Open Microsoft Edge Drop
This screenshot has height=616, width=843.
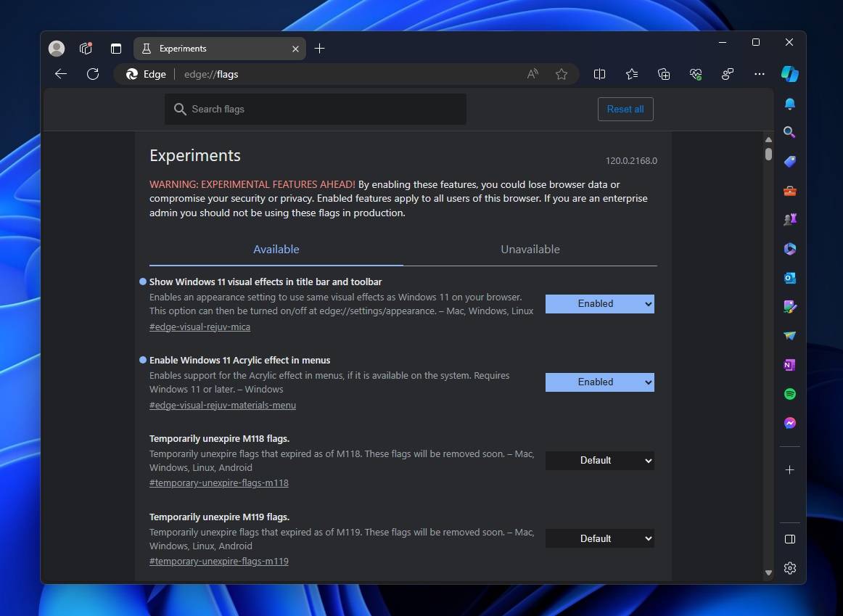[x=790, y=335]
